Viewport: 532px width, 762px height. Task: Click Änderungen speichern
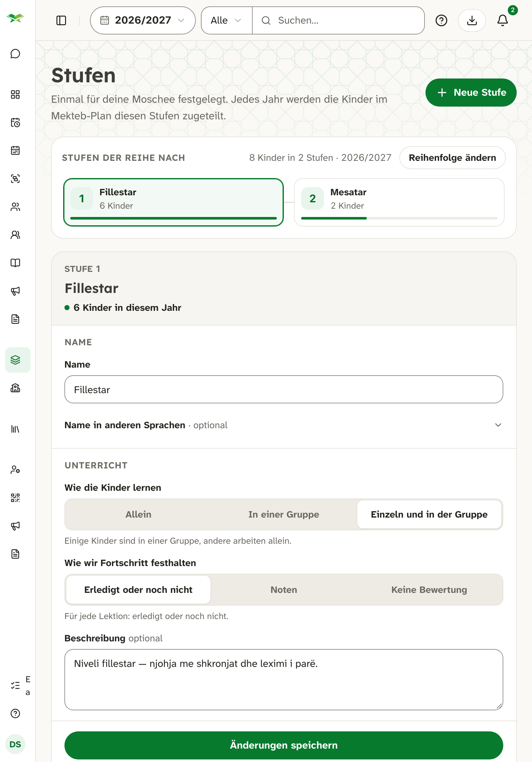[284, 745]
